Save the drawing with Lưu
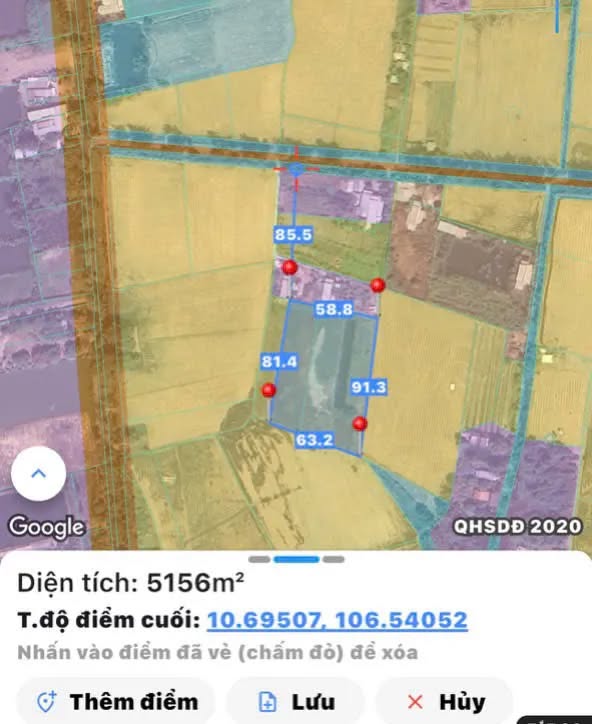Screen dimensions: 592x724 point(296,701)
